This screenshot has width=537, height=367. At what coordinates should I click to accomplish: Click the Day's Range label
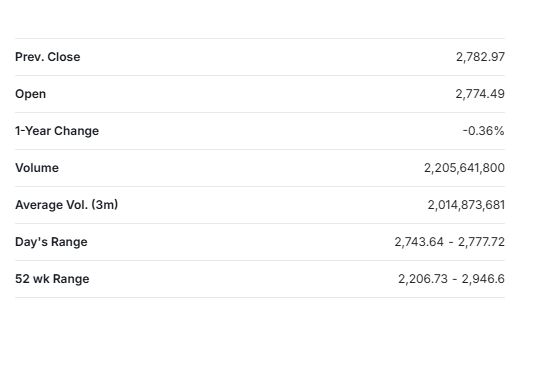click(51, 242)
